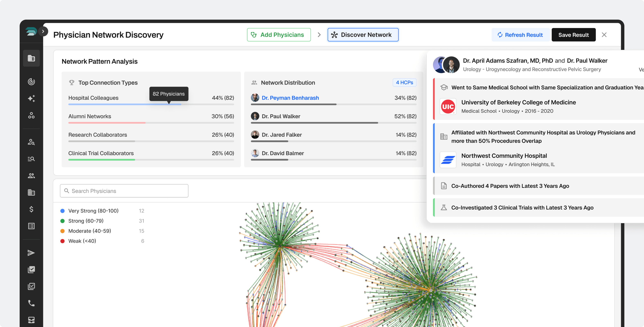Click University of Berkeley College of Medicine

[x=519, y=102]
